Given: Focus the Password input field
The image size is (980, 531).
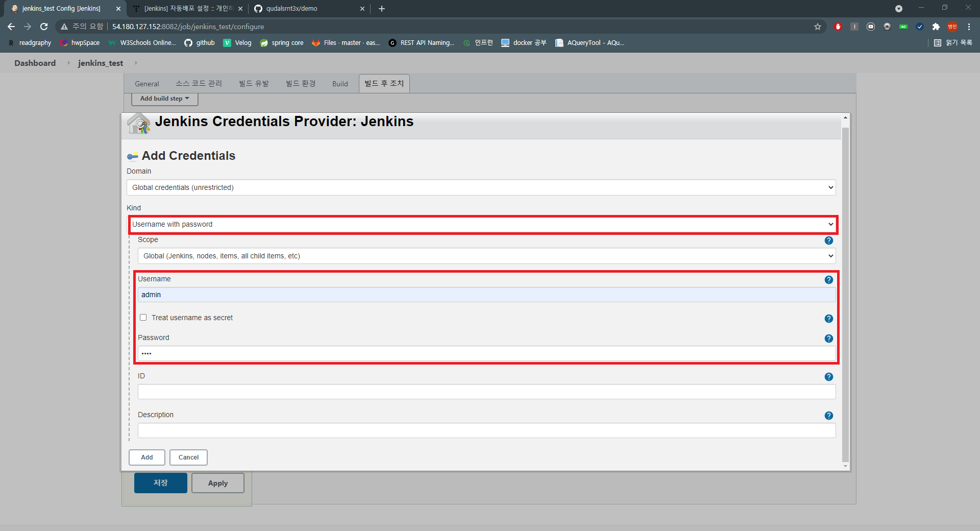Looking at the screenshot, I should pyautogui.click(x=486, y=353).
